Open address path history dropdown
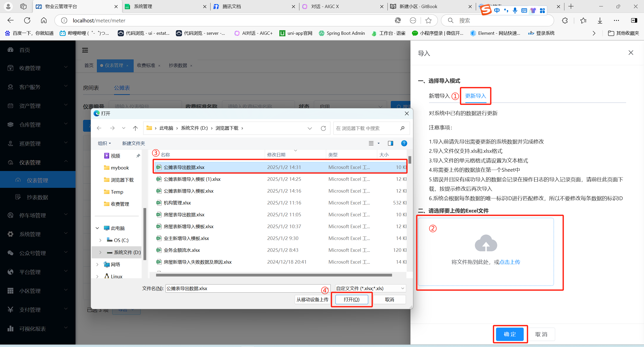The width and height of the screenshot is (644, 347). coord(310,128)
